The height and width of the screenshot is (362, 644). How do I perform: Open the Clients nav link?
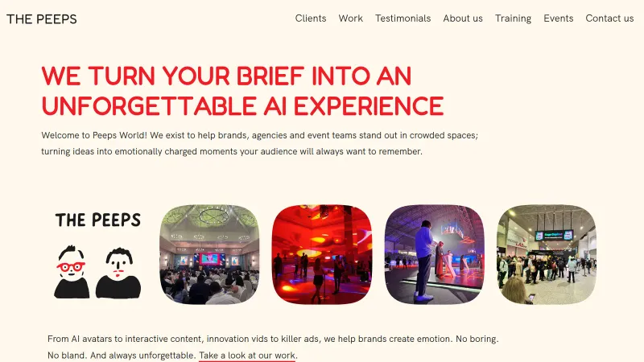[311, 19]
